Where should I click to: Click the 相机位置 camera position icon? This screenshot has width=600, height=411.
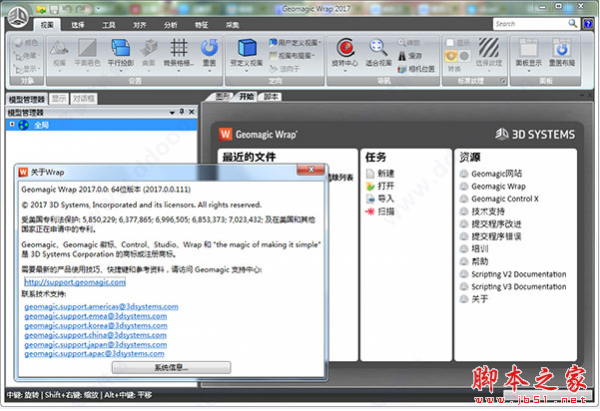pyautogui.click(x=402, y=69)
